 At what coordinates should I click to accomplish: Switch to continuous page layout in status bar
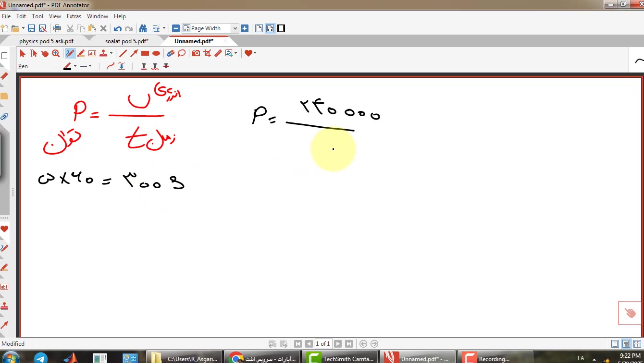[626, 344]
